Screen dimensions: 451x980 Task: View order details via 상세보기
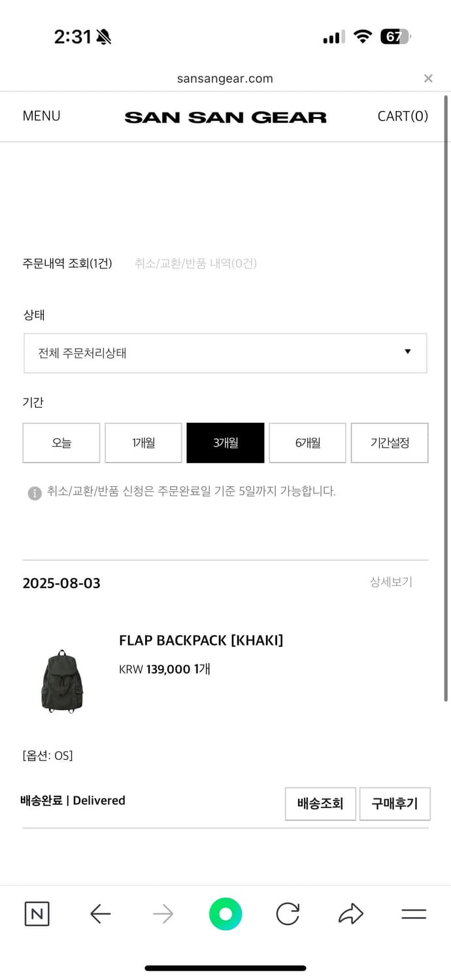[x=391, y=582]
